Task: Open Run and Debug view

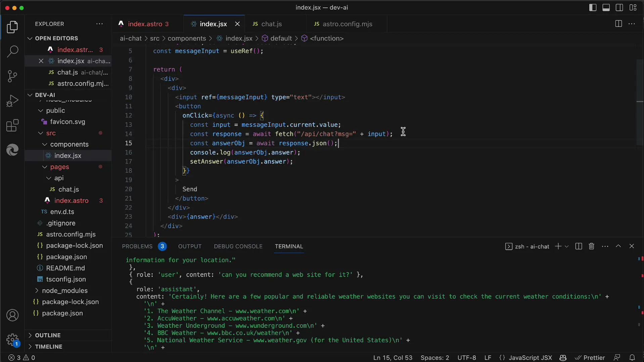Action: (x=12, y=101)
